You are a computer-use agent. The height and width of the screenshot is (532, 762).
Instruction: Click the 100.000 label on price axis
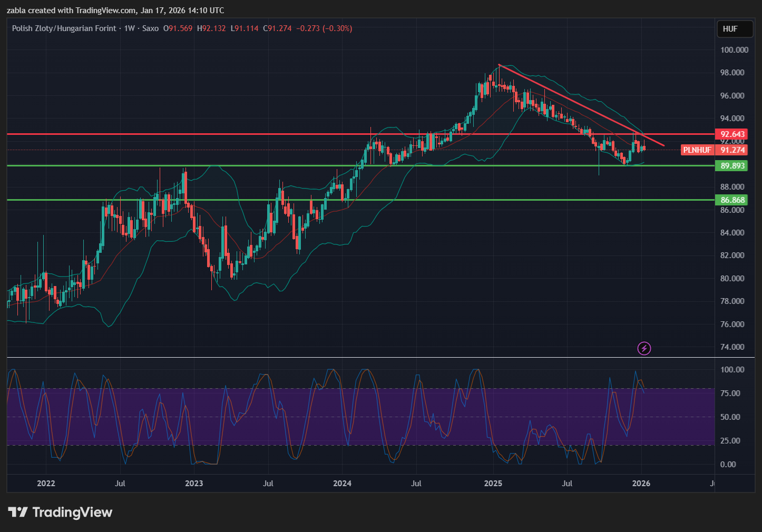pos(734,50)
